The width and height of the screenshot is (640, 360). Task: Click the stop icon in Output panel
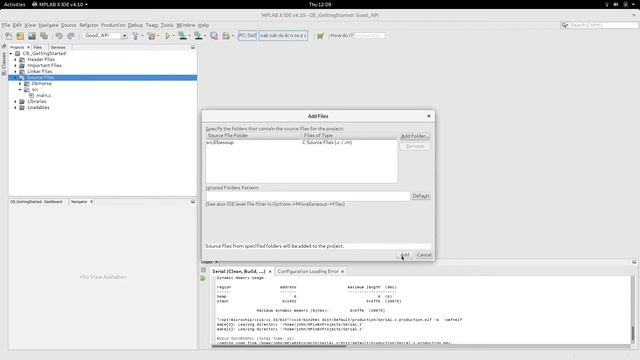(x=203, y=270)
